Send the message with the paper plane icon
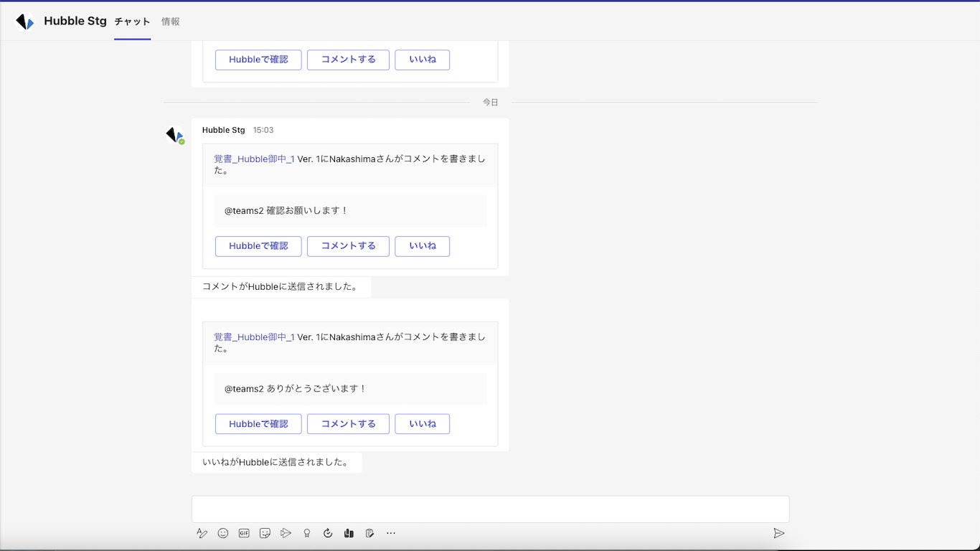The width and height of the screenshot is (980, 551). click(778, 533)
